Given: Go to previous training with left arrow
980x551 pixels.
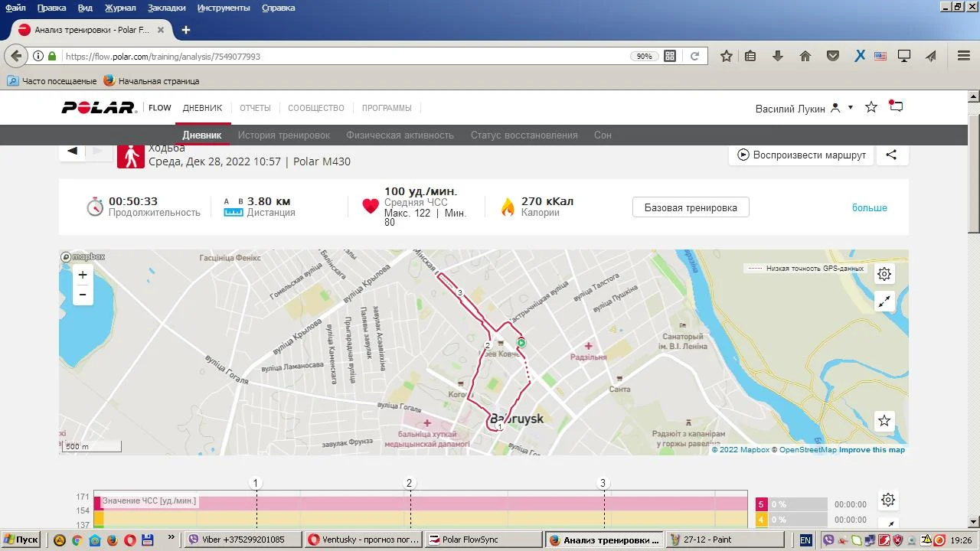Looking at the screenshot, I should click(72, 151).
